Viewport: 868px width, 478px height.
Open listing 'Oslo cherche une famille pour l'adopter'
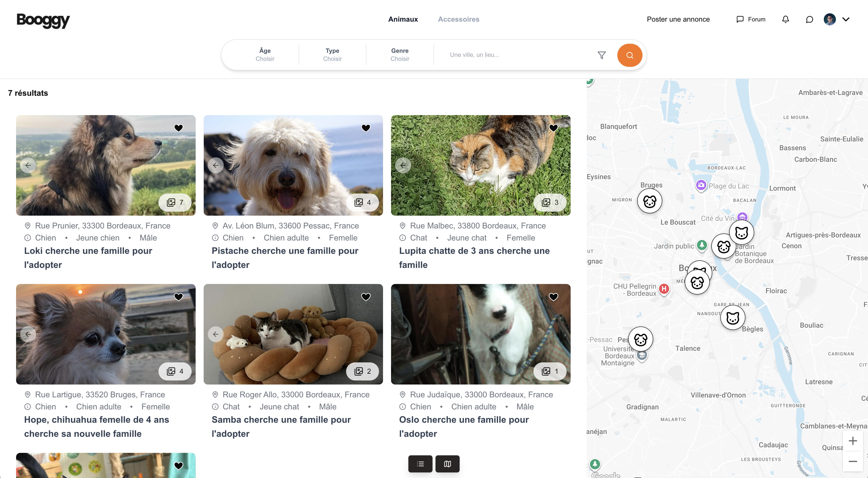(x=464, y=427)
